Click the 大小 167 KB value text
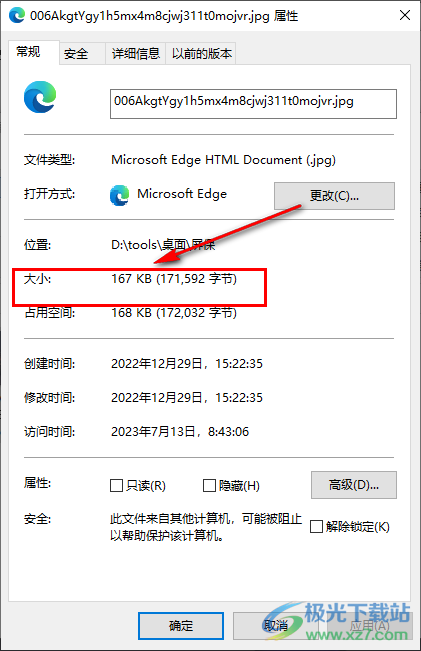Image resolution: width=421 pixels, height=651 pixels. 174,279
